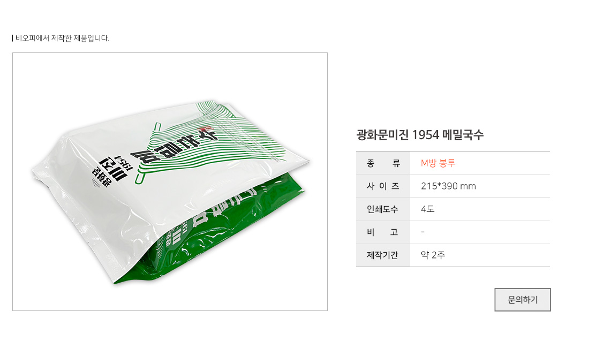Click the 약 2주 production period value
Viewport: 589px width, 364px height.
click(x=433, y=255)
